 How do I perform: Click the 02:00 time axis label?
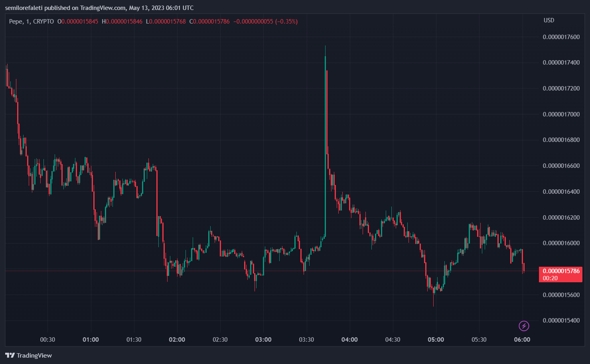click(x=177, y=340)
